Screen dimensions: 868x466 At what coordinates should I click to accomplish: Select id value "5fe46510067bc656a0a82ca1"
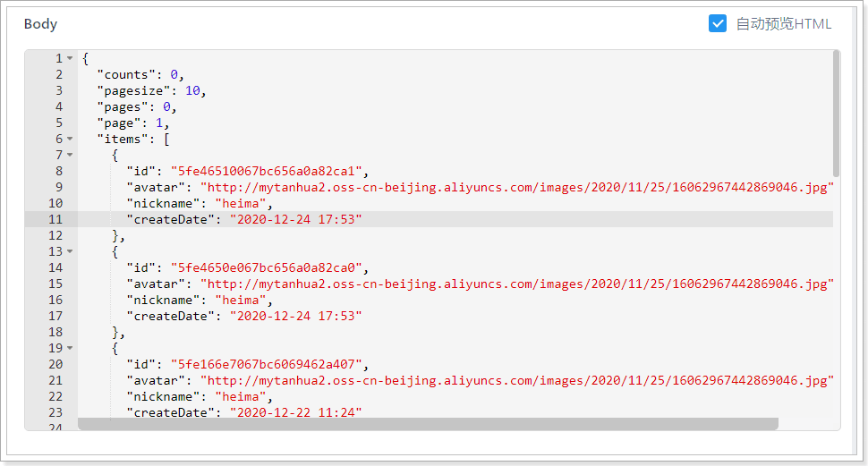coord(268,171)
